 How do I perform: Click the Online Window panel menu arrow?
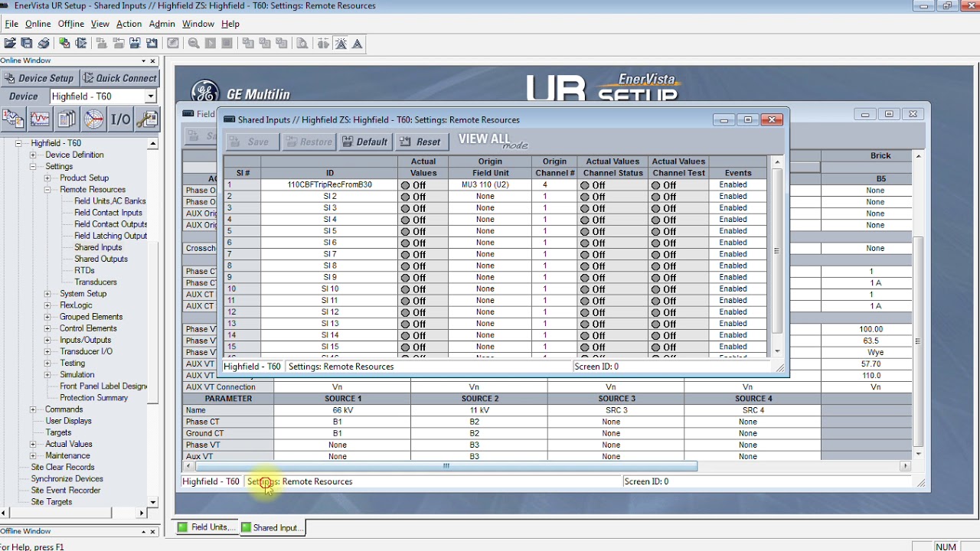coord(143,60)
